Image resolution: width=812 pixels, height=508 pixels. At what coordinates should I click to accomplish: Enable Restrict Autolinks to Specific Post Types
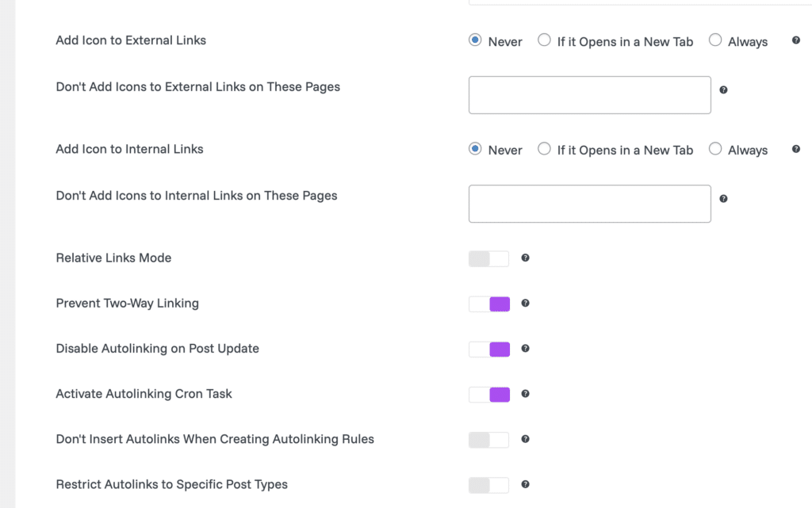point(488,484)
